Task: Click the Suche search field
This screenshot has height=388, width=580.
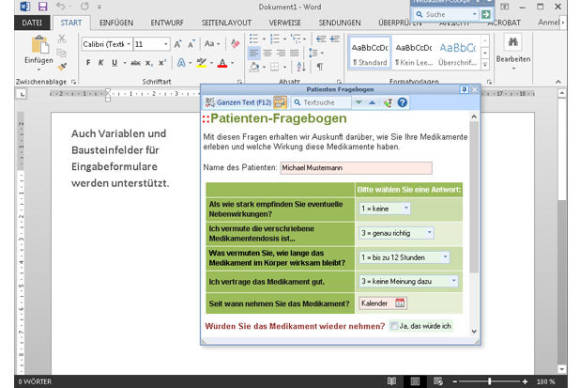Action: point(446,14)
